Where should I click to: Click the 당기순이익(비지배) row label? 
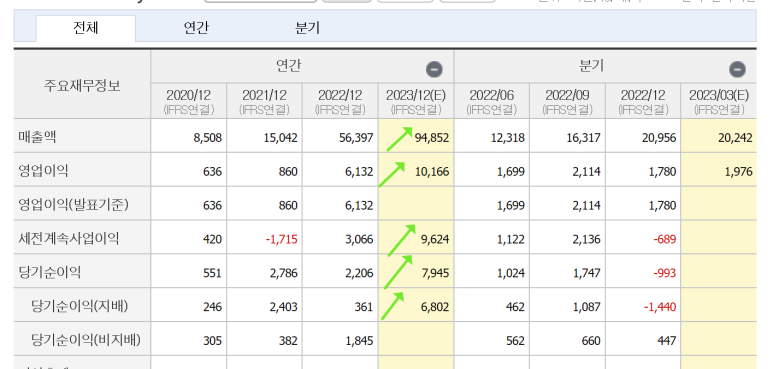tap(86, 340)
